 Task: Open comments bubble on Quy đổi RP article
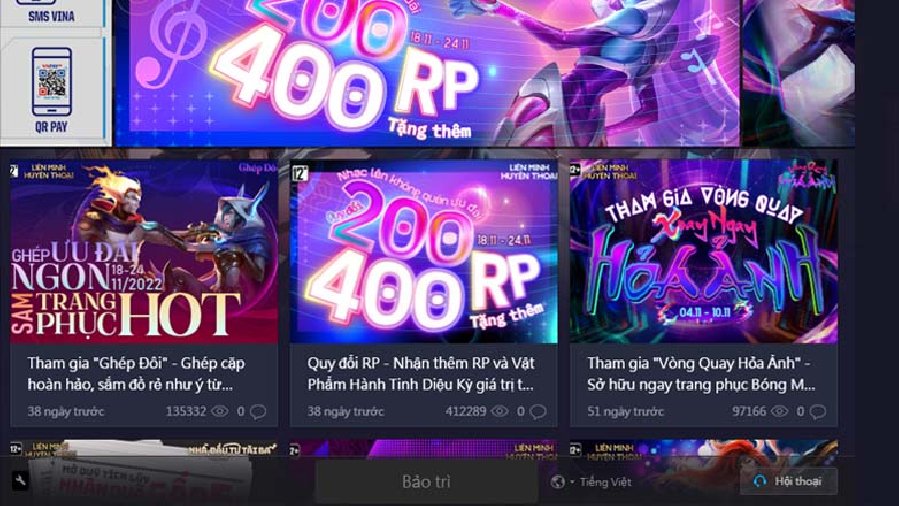(x=538, y=411)
